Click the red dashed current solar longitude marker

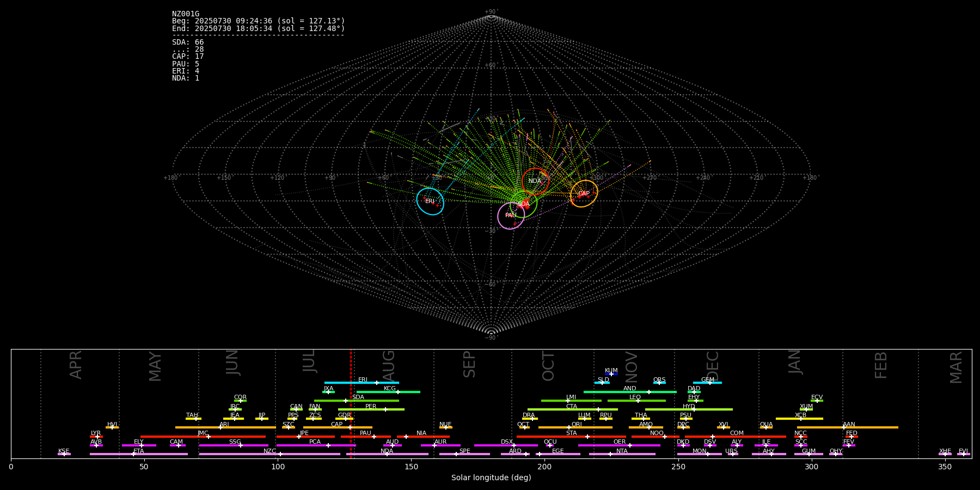351,403
